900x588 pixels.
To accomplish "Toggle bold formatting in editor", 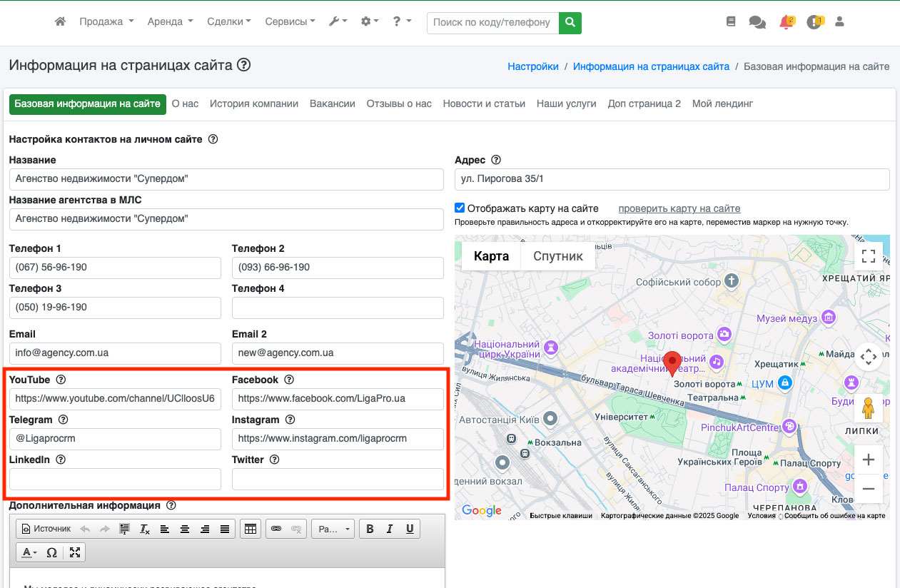I will click(x=370, y=529).
